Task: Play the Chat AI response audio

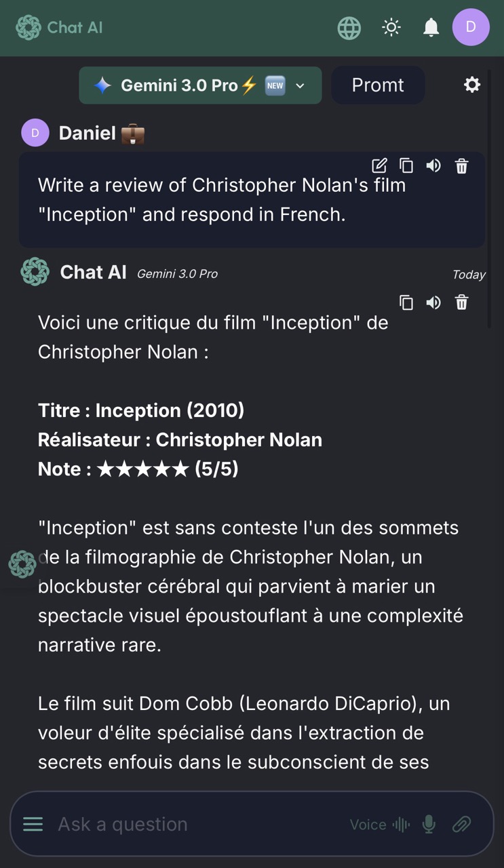Action: point(433,302)
